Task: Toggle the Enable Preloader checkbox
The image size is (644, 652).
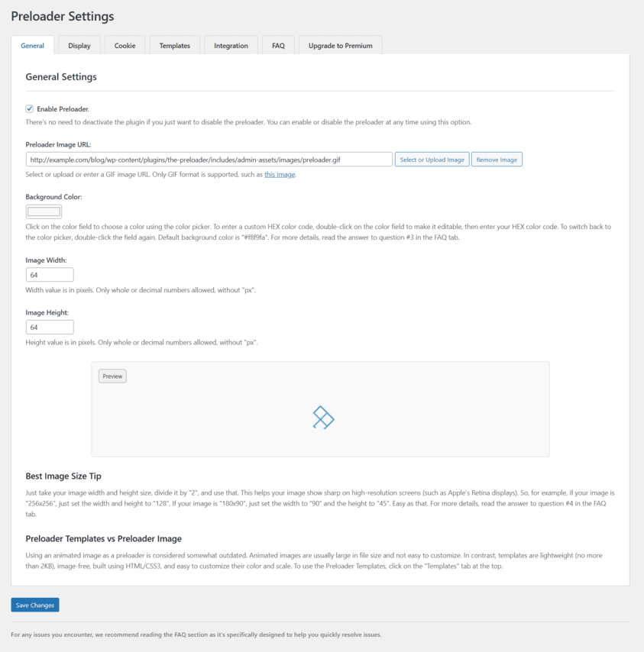Action: pyautogui.click(x=30, y=109)
